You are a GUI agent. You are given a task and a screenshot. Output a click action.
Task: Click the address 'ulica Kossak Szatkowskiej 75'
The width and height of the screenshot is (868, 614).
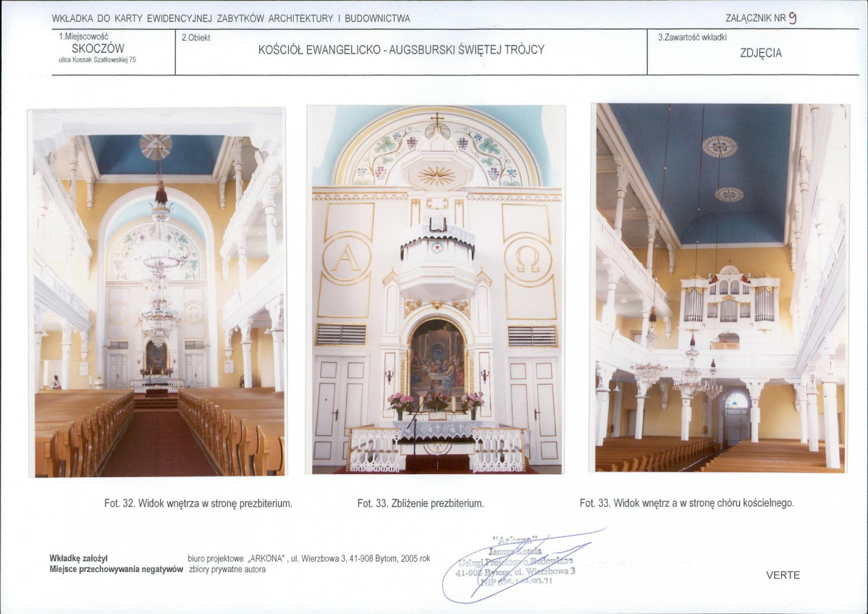(97, 60)
